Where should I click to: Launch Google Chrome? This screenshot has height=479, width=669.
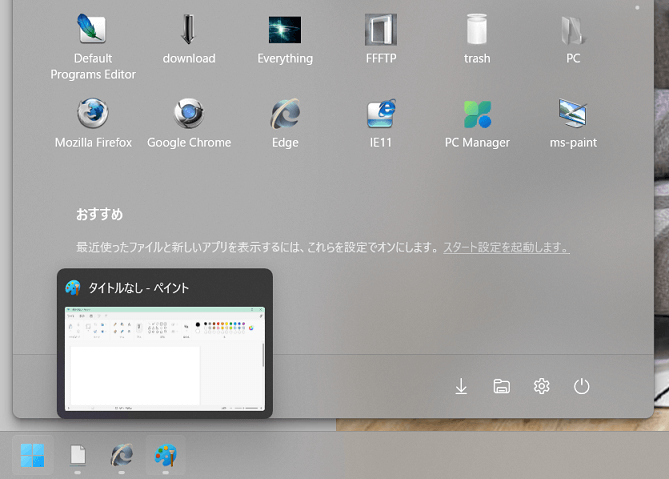pos(189,124)
